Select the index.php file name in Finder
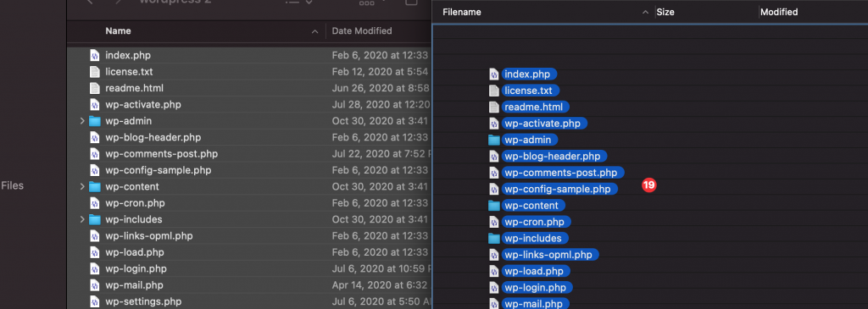 pos(128,55)
